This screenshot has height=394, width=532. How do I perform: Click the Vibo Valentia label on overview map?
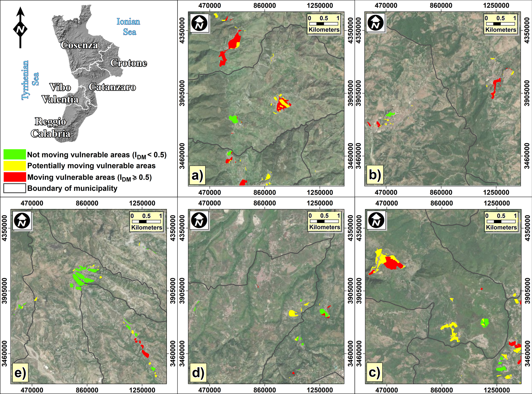point(60,93)
